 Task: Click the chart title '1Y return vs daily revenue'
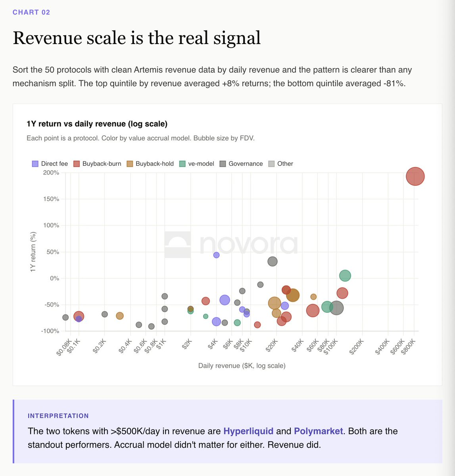pos(97,124)
